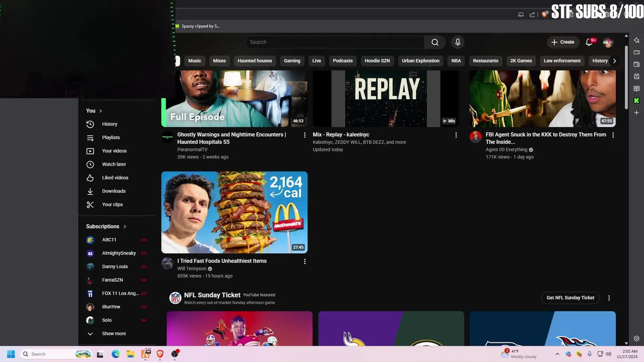644x362 pixels.
Task: Select the Hoodie SZN category chip
Action: click(x=377, y=61)
